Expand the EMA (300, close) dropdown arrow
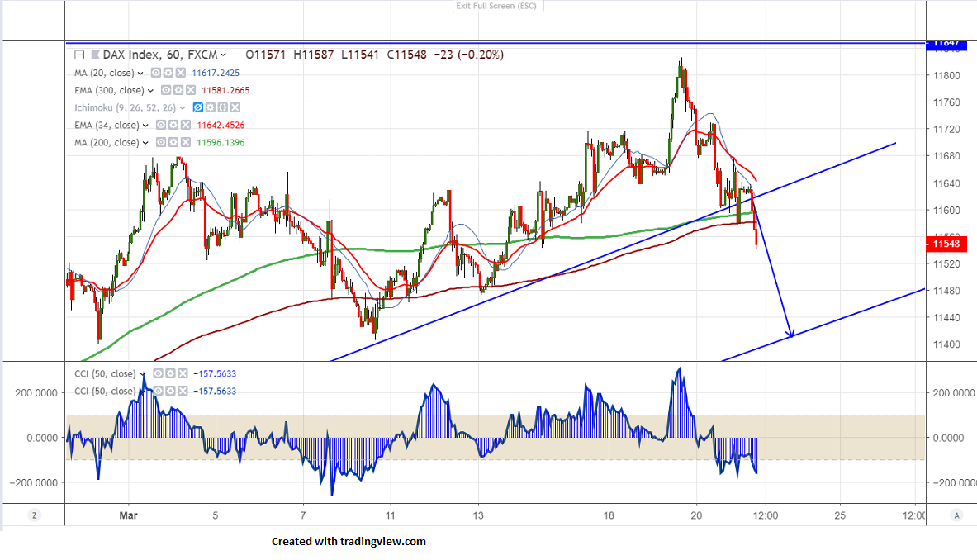This screenshot has height=560, width=977. (151, 91)
